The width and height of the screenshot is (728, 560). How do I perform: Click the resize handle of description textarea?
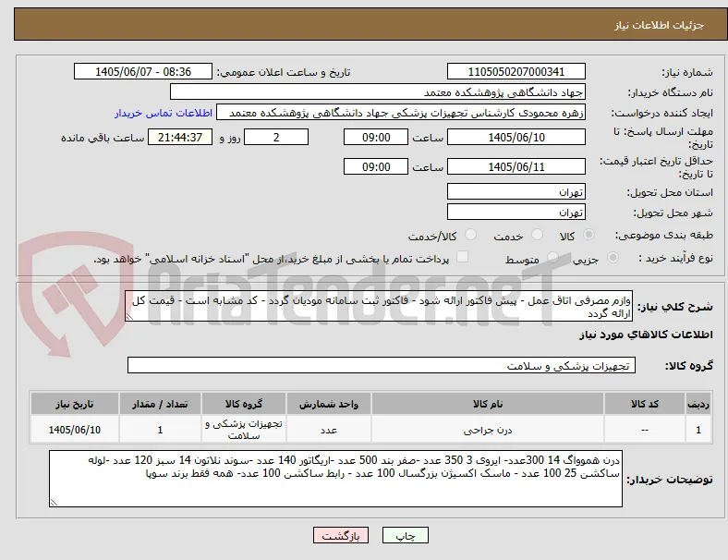coord(129,317)
